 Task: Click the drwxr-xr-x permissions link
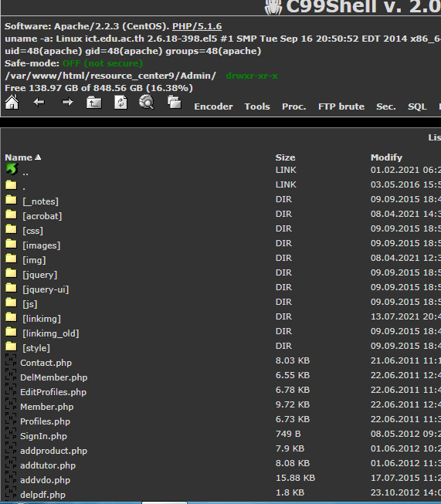tap(252, 76)
